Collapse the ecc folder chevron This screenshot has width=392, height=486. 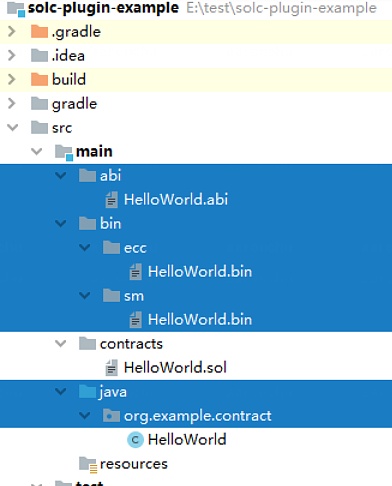click(x=85, y=247)
